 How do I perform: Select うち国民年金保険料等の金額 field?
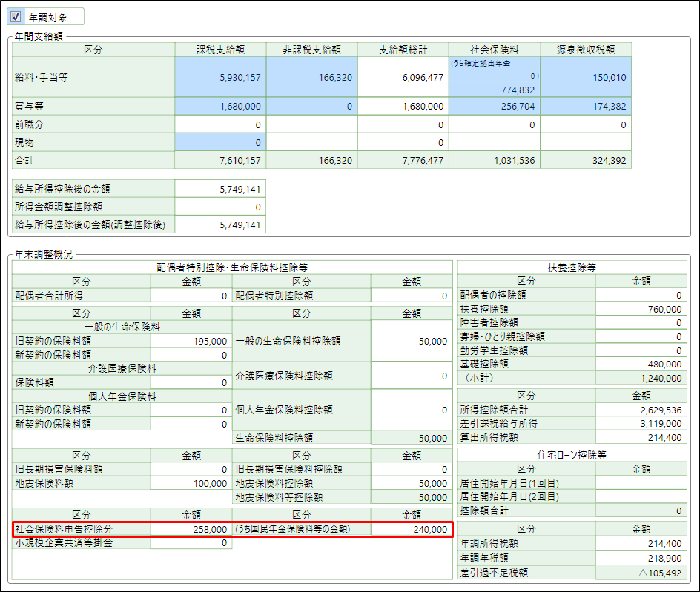click(x=411, y=530)
